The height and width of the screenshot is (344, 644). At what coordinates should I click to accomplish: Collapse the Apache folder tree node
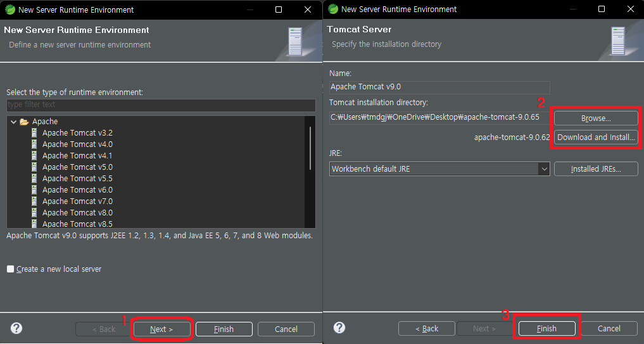pyautogui.click(x=13, y=122)
